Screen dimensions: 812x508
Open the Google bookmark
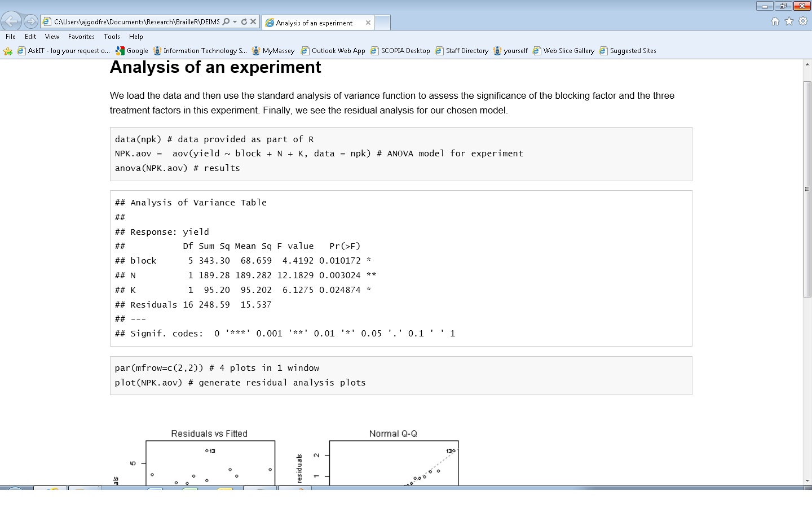click(132, 51)
